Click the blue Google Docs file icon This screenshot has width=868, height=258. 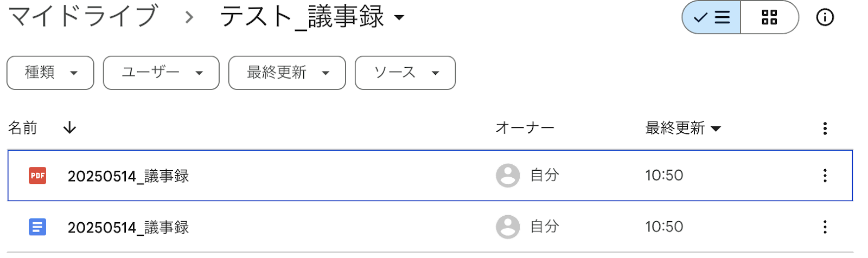tap(37, 227)
